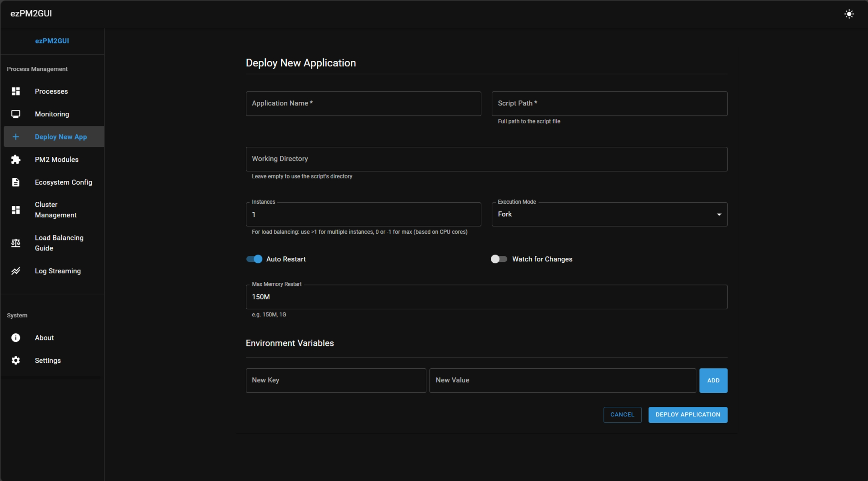Screen dimensions: 868x481
Task: Click the Execution Mode dropdown arrow
Action: pyautogui.click(x=719, y=215)
